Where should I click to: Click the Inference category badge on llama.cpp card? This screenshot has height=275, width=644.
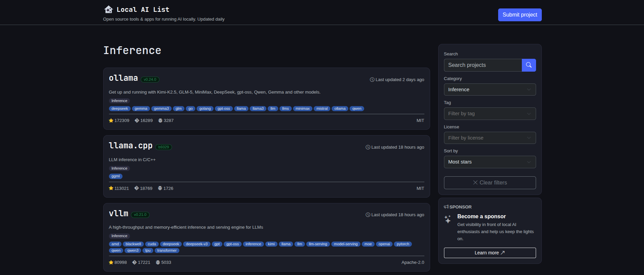coord(119,168)
